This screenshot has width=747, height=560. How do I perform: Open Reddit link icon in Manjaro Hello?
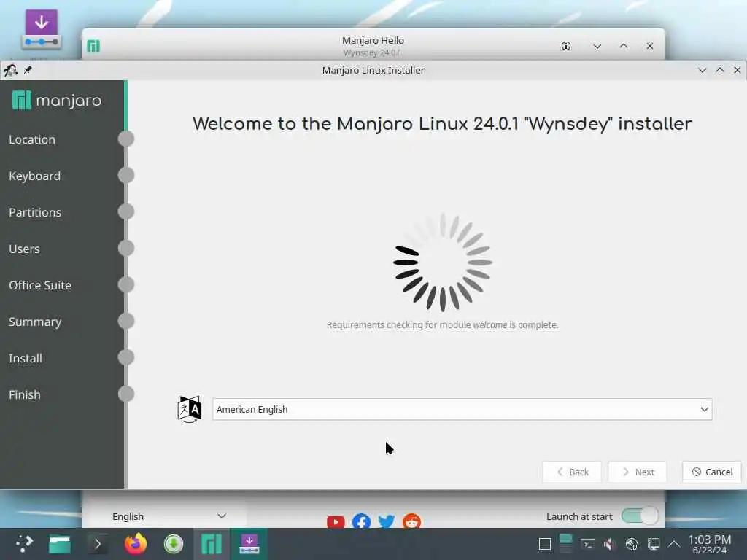pos(411,521)
